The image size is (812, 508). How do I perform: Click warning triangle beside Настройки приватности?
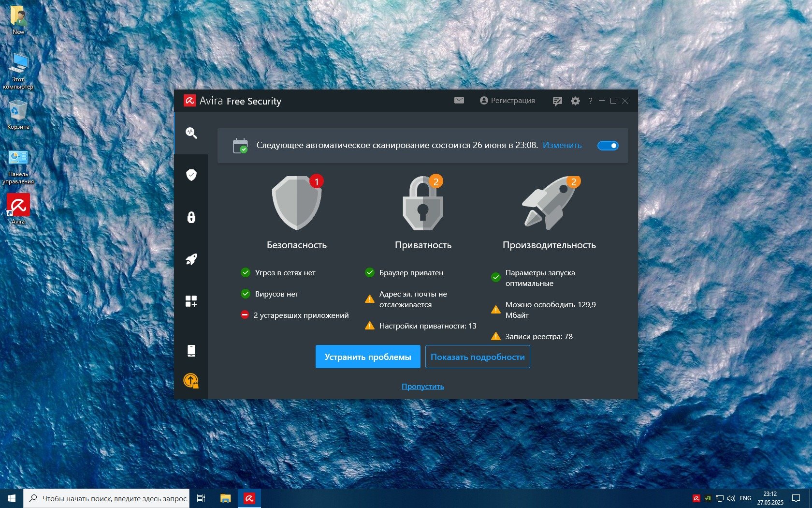point(370,326)
